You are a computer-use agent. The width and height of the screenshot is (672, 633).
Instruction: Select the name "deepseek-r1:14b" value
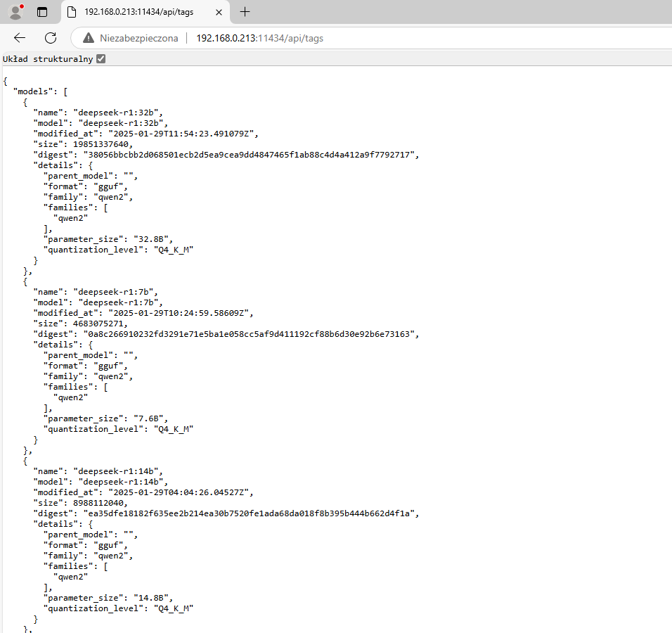[x=116, y=471]
